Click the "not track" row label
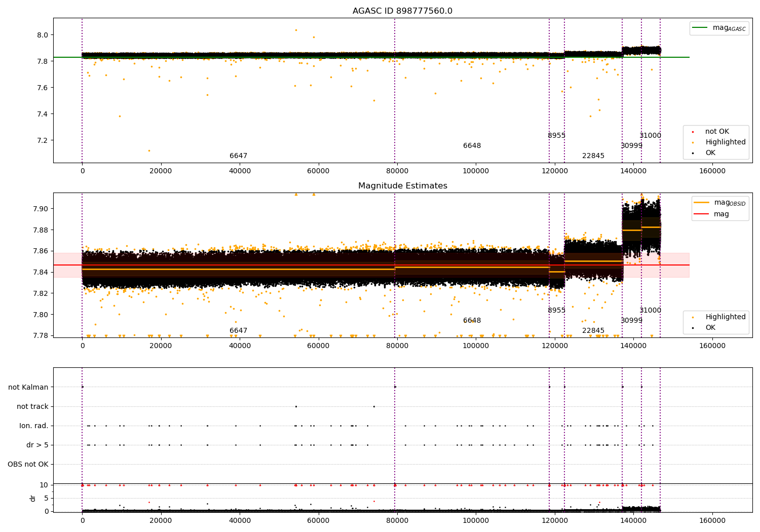Viewport: 760px width, 532px height. click(32, 406)
